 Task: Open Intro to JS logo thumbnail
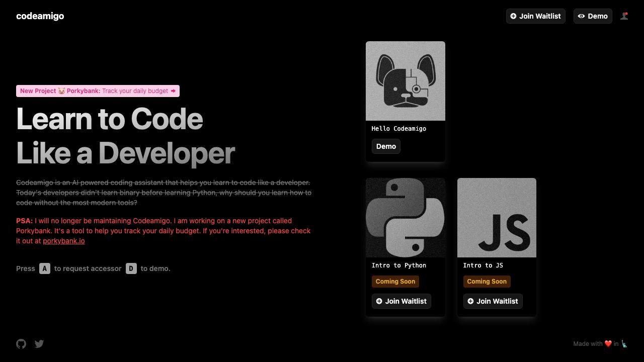[497, 218]
